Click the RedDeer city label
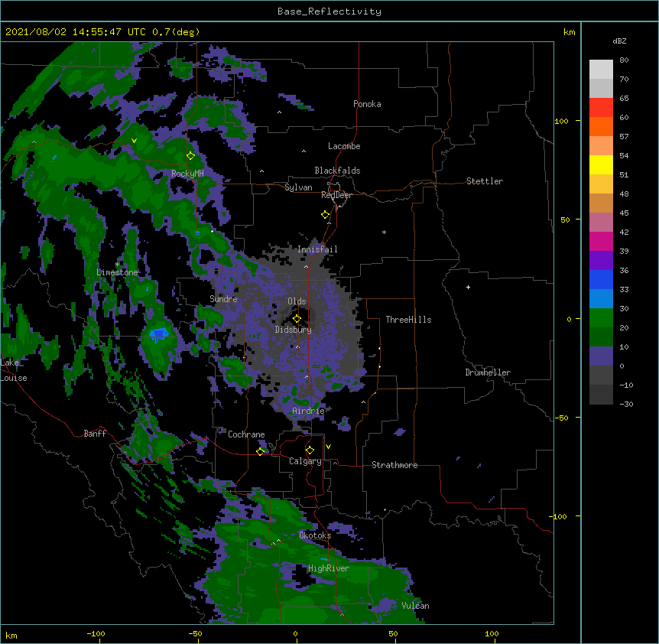659x644 pixels. click(336, 195)
